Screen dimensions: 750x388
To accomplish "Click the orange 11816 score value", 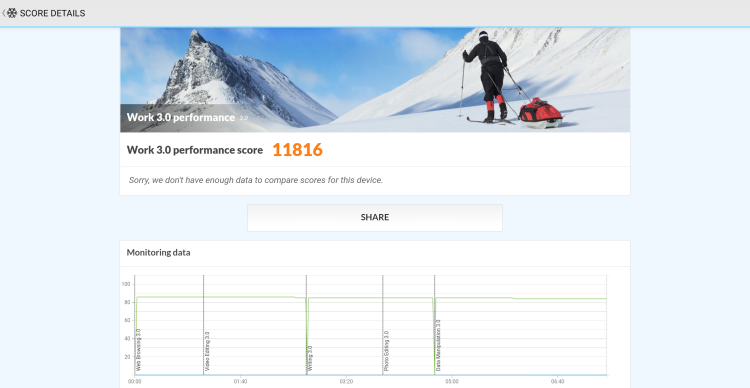I will click(x=298, y=150).
